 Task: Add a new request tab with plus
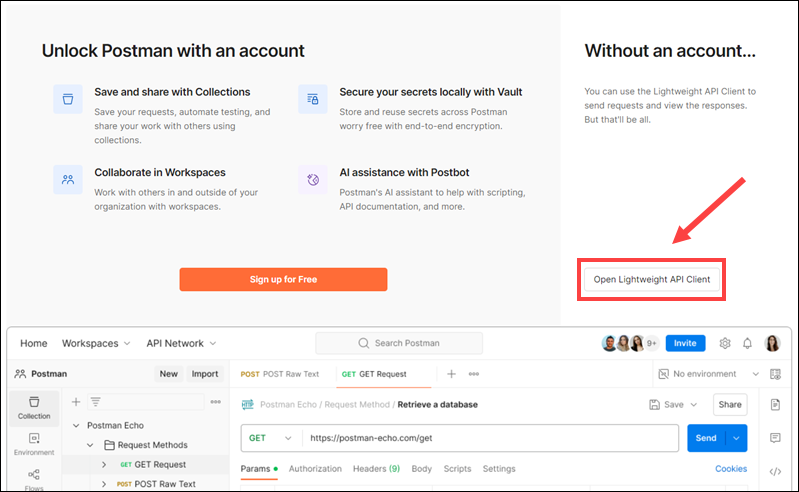pos(451,374)
